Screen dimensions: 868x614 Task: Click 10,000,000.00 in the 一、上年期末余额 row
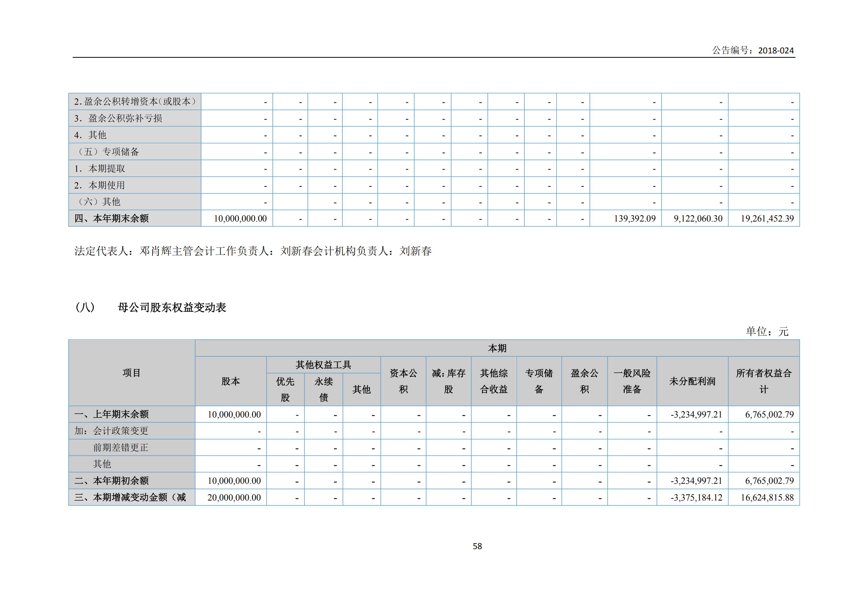tap(234, 414)
